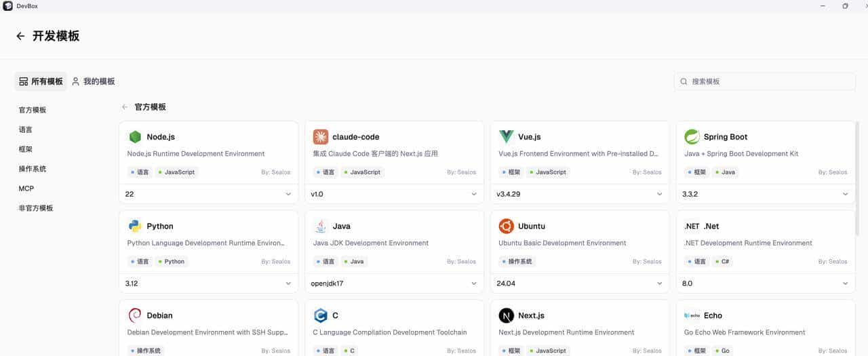Select the 所有模板 tab

tap(41, 81)
